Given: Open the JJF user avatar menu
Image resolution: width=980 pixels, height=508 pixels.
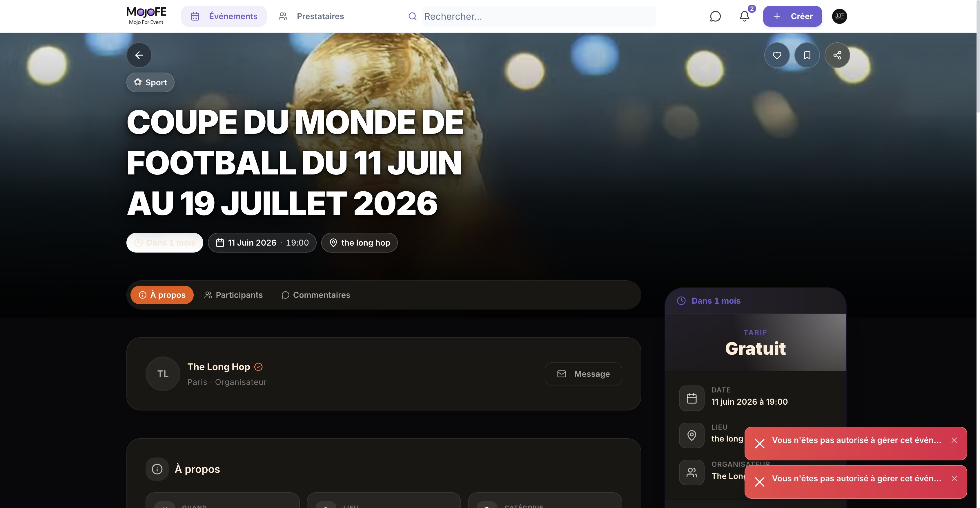Looking at the screenshot, I should click(x=839, y=16).
